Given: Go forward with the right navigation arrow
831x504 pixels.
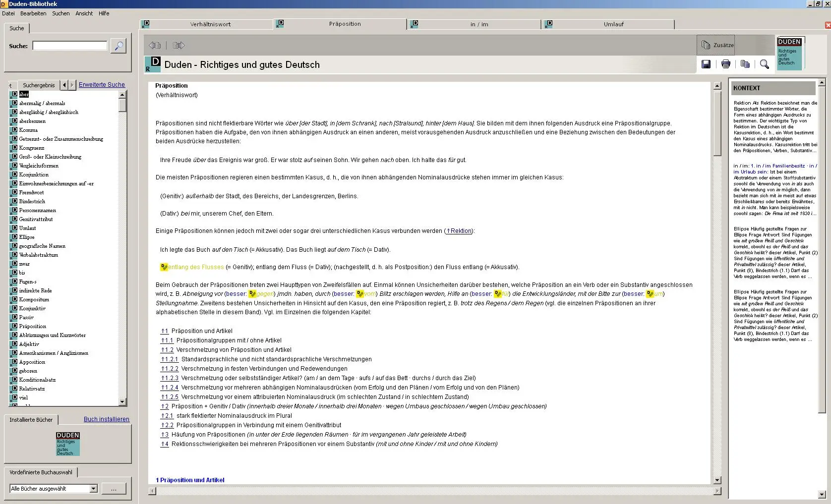Looking at the screenshot, I should 178,45.
